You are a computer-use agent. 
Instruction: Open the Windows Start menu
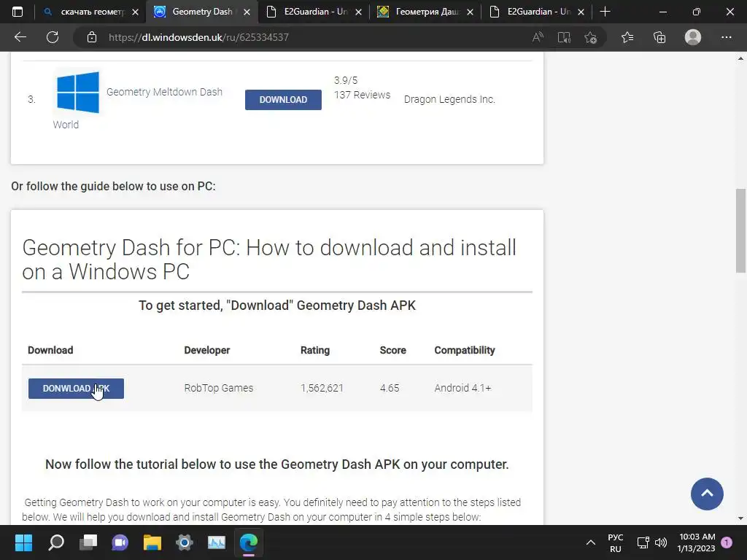pyautogui.click(x=23, y=542)
